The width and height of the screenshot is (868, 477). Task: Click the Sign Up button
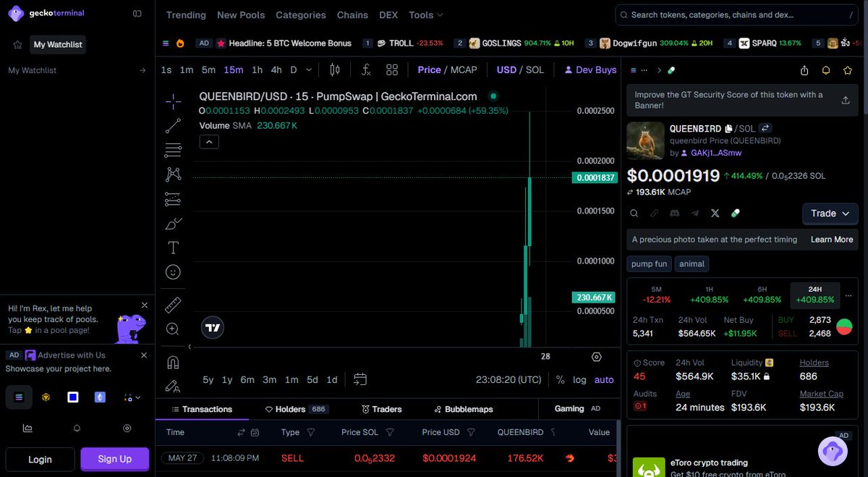[x=115, y=459]
